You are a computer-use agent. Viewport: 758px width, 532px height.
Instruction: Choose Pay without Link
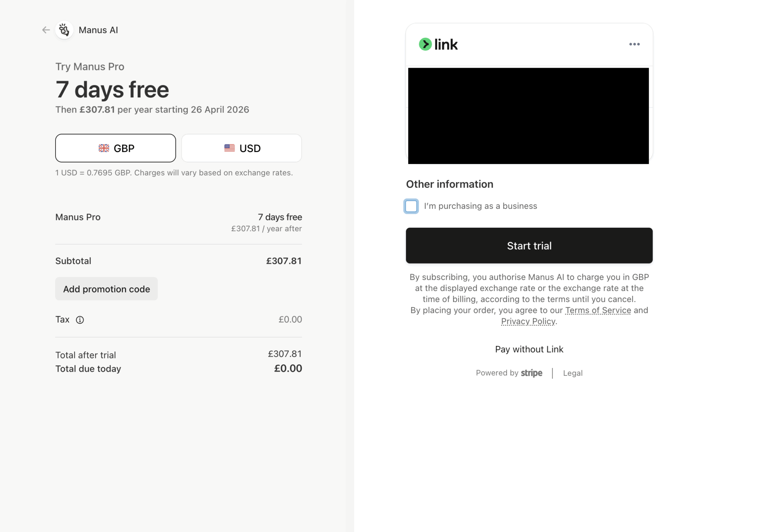click(x=529, y=349)
